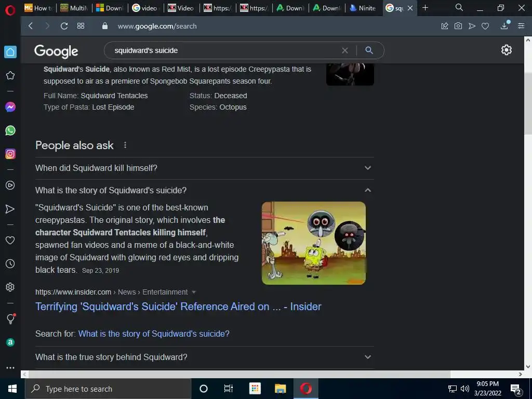This screenshot has height=399, width=532.
Task: Take a snapshot with camera icon
Action: tap(458, 26)
